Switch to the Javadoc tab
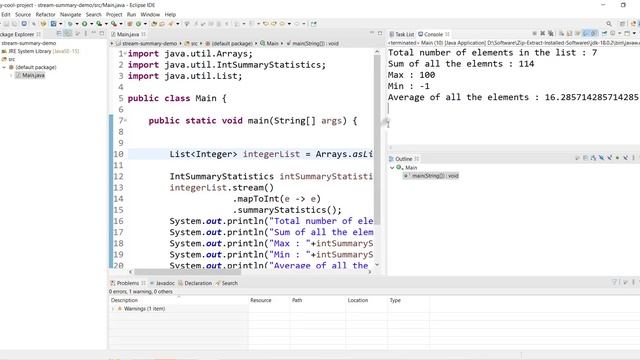The height and width of the screenshot is (360, 640). [x=162, y=283]
